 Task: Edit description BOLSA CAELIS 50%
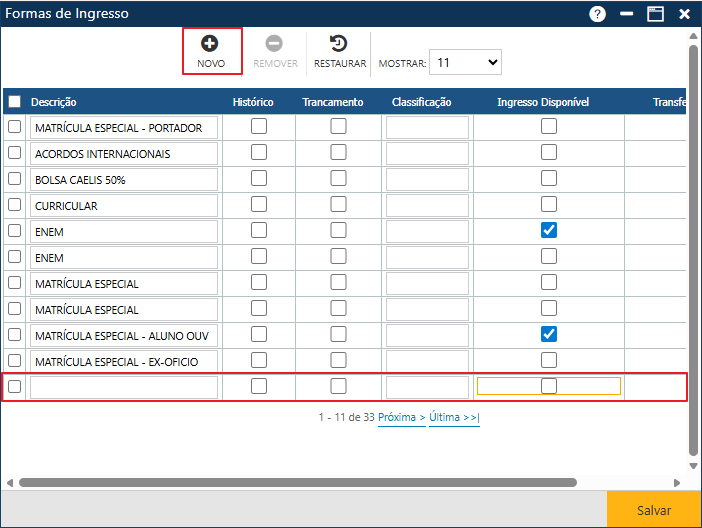pyautogui.click(x=124, y=180)
